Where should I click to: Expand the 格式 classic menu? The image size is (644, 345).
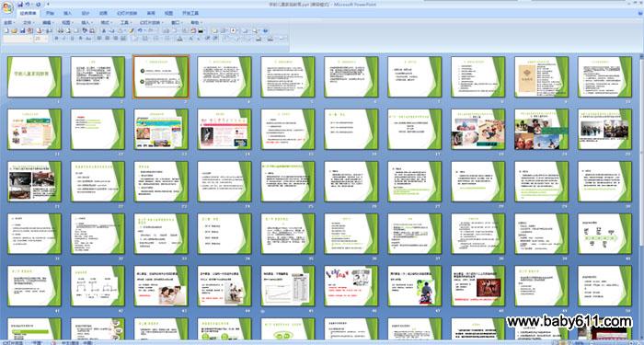coord(106,23)
